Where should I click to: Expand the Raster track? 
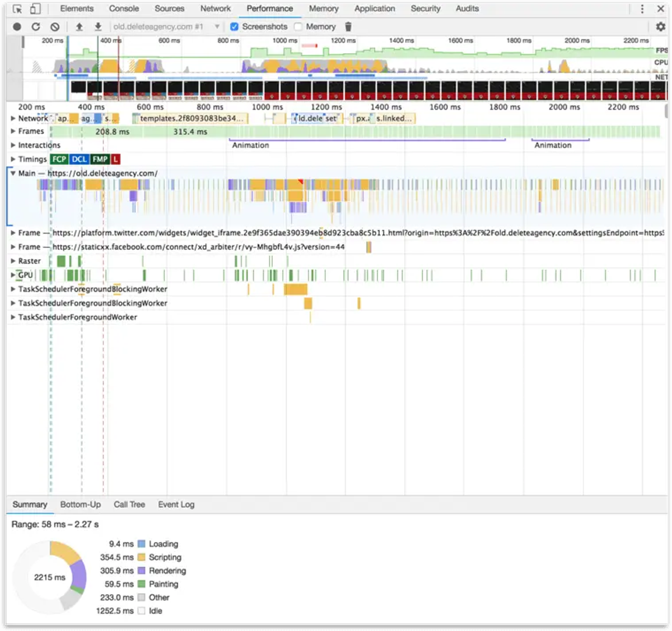[x=13, y=261]
